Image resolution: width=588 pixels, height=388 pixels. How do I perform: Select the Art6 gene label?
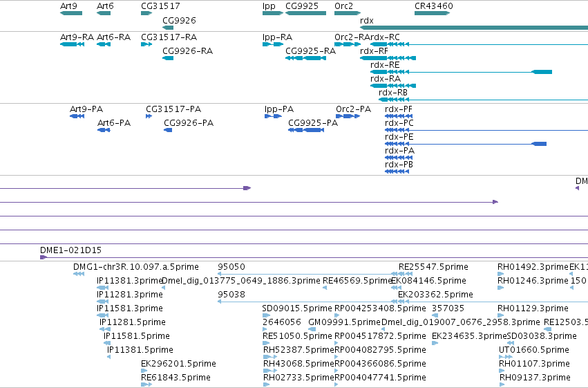(x=105, y=6)
